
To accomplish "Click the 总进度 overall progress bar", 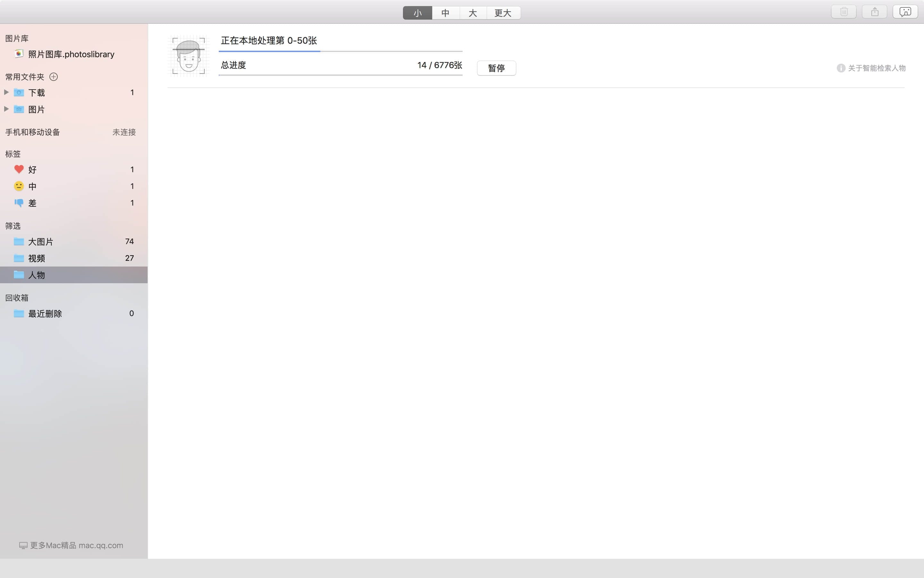I will click(x=341, y=75).
